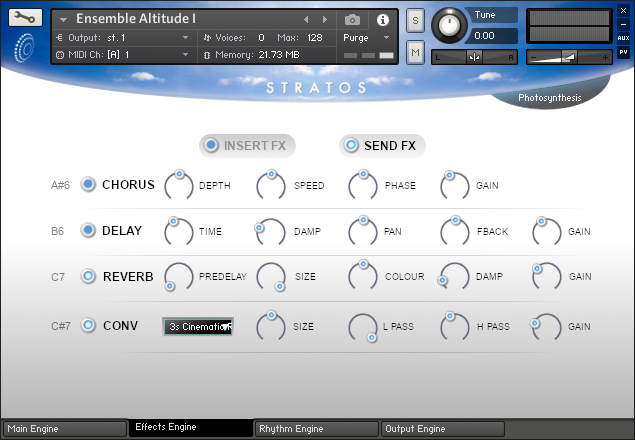Open the instrument name dropdown arrow

63,19
